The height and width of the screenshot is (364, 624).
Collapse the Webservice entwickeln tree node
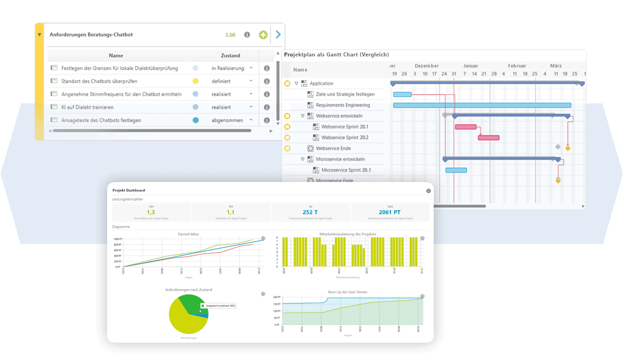tap(303, 116)
